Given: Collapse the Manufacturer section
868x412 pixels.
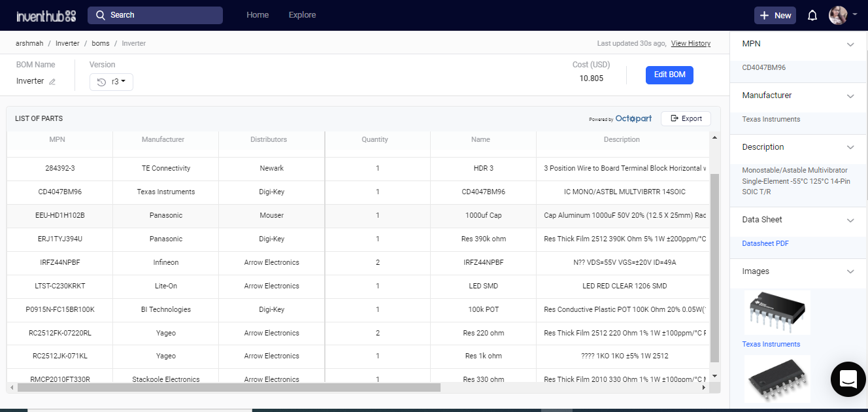Looking at the screenshot, I should point(850,96).
